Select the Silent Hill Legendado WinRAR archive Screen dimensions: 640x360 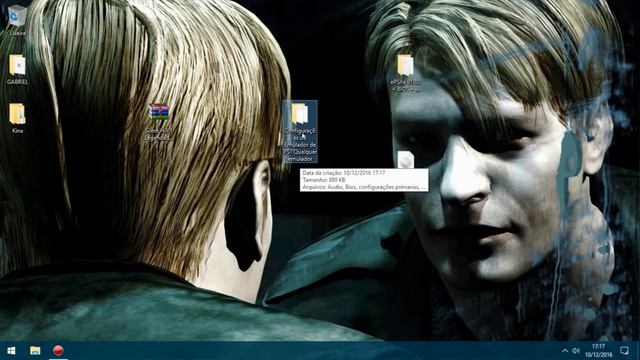(159, 122)
